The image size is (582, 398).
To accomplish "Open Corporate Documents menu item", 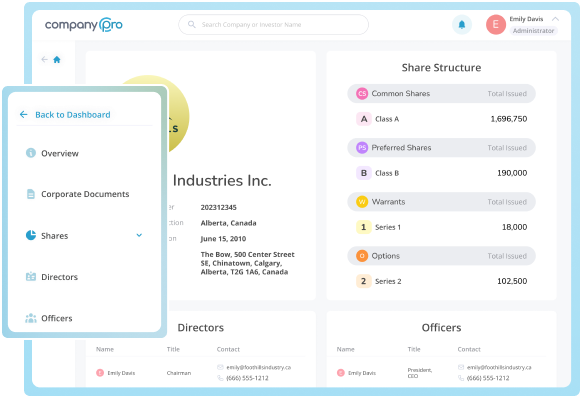I will 85,194.
